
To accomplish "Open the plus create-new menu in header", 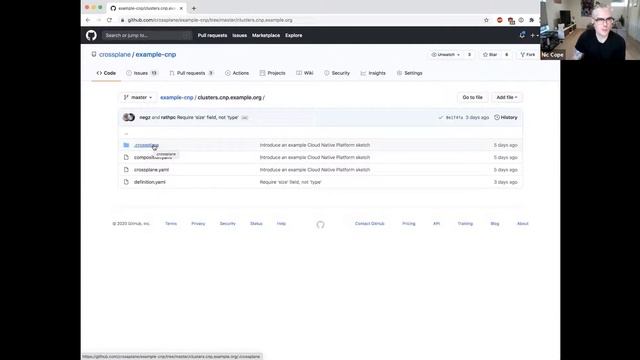I will (534, 36).
